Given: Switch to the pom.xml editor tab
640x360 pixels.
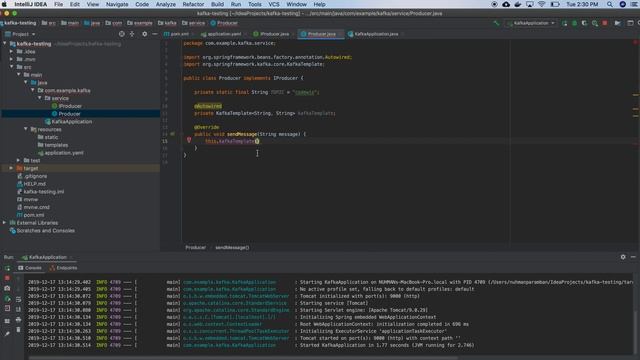Looking at the screenshot, I should point(176,34).
